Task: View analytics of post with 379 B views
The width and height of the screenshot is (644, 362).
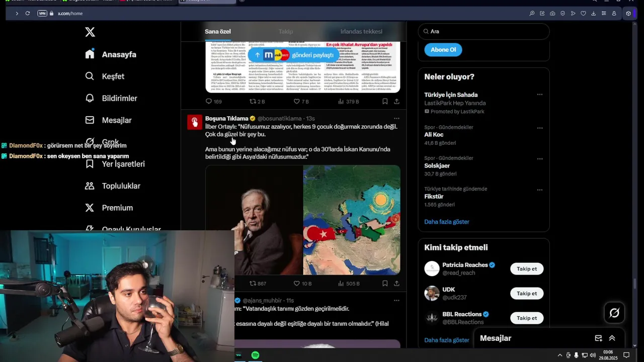Action: [348, 101]
